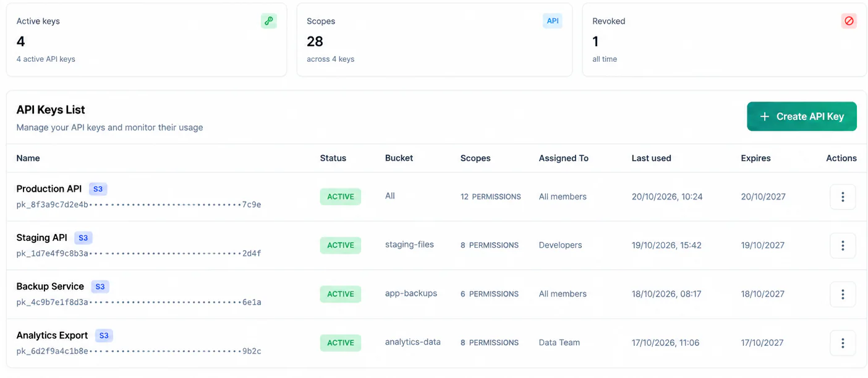Click ACTIVE status badge for Staging API
The image size is (868, 378).
coord(341,245)
